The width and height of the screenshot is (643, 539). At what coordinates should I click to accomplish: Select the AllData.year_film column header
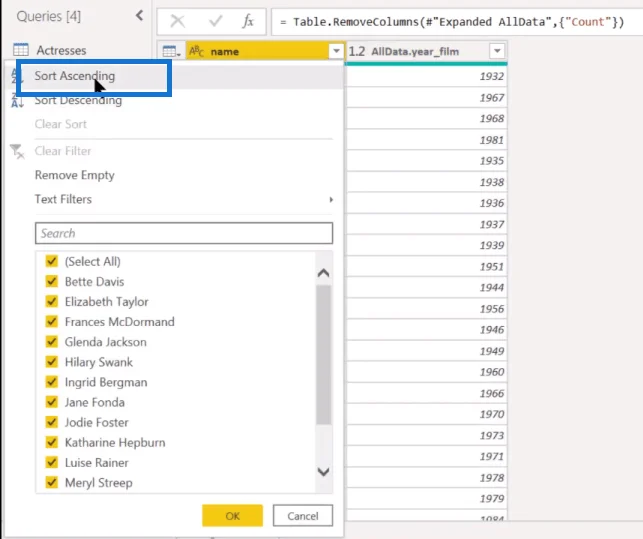click(426, 52)
